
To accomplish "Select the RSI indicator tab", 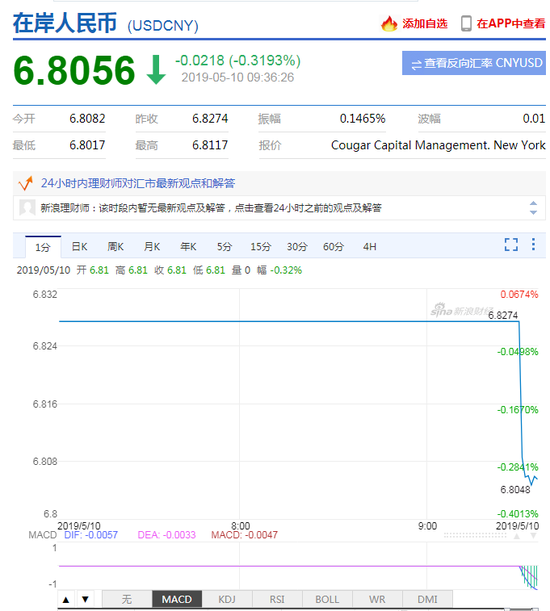I will pos(277,599).
